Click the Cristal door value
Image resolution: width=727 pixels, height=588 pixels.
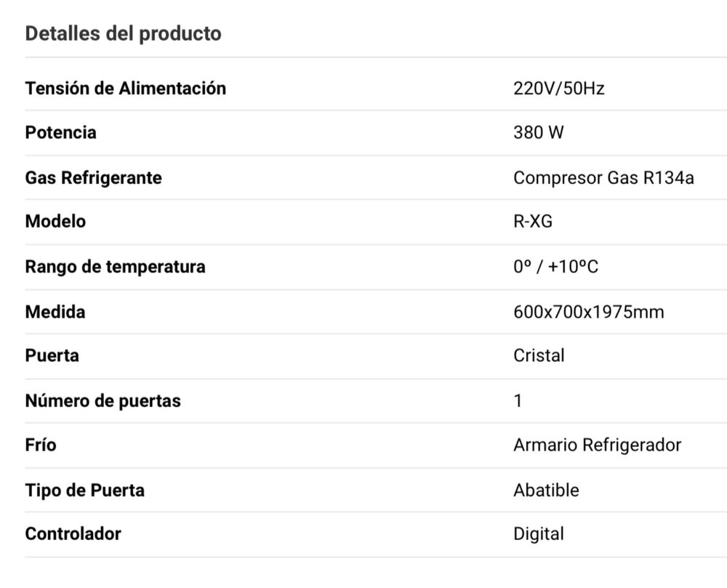539,355
